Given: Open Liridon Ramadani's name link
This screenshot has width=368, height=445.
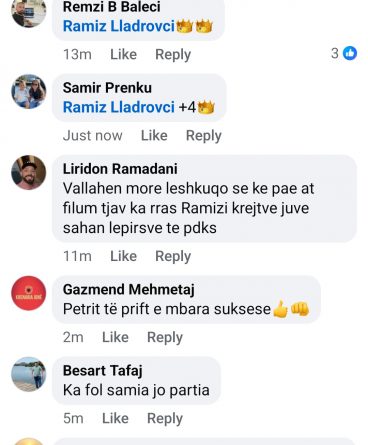Looking at the screenshot, I should point(120,169).
